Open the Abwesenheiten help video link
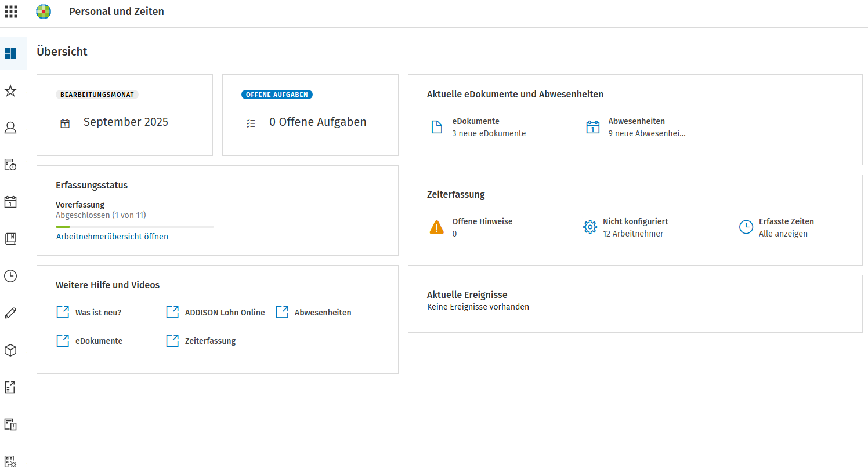Screen dimensions: 868x476 [323, 313]
